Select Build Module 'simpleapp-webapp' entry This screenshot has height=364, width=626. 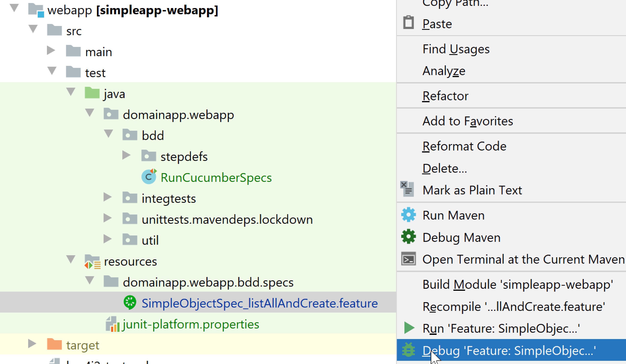pyautogui.click(x=517, y=284)
